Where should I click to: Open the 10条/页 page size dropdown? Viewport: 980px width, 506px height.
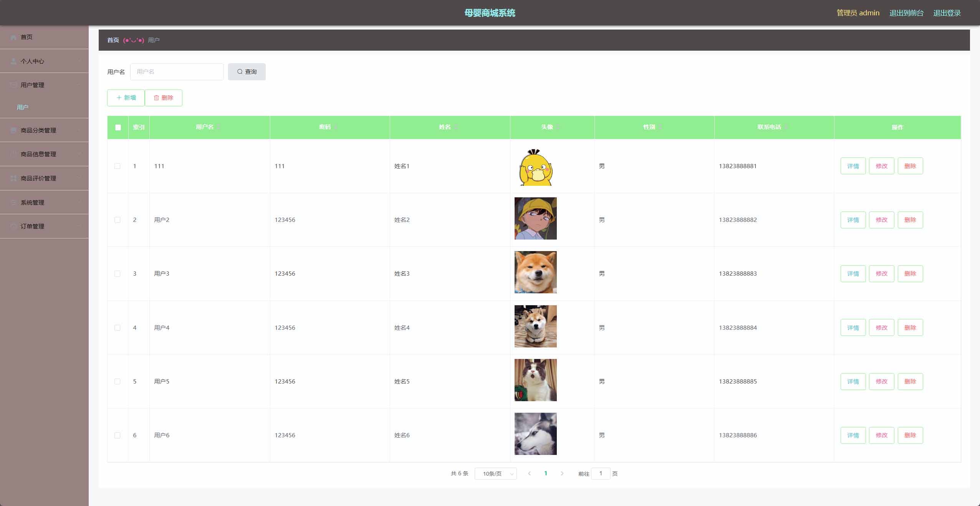pos(496,474)
